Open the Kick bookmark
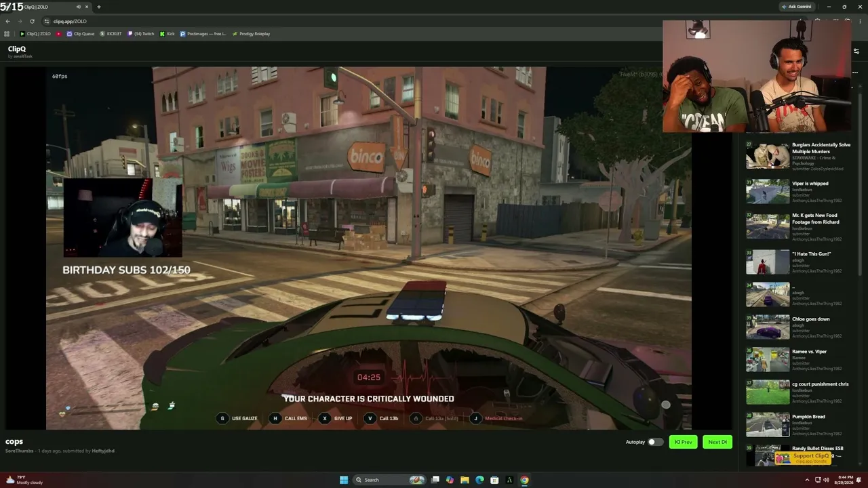868x488 pixels. pos(167,34)
